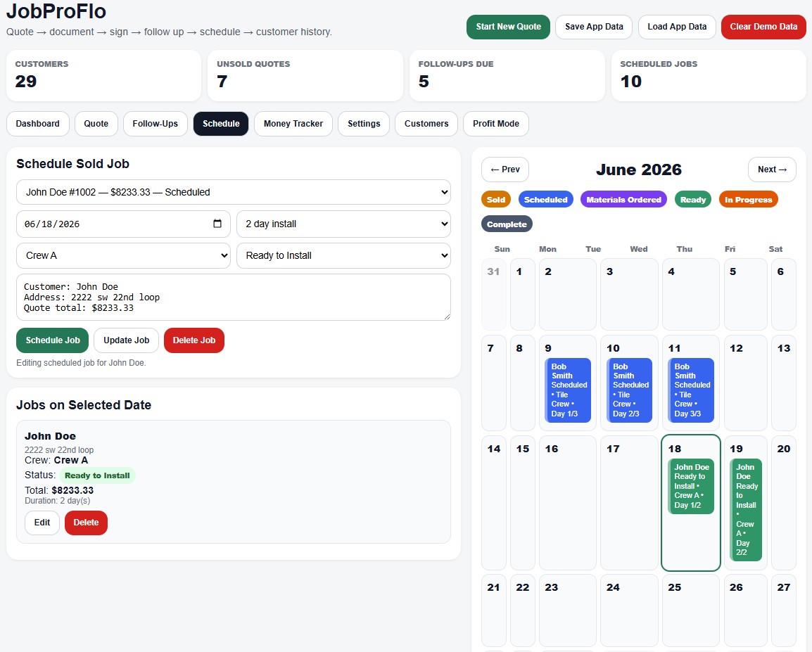Save the app data
This screenshot has width=812, height=652.
pyautogui.click(x=594, y=27)
